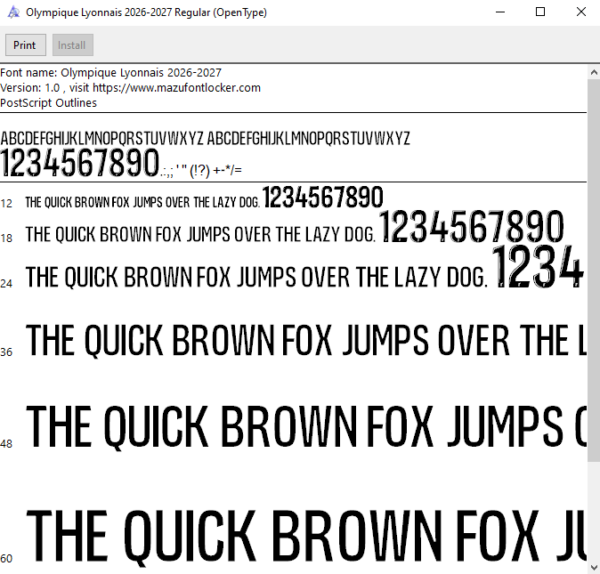Click the large 1234567890 digit sample

(x=80, y=163)
